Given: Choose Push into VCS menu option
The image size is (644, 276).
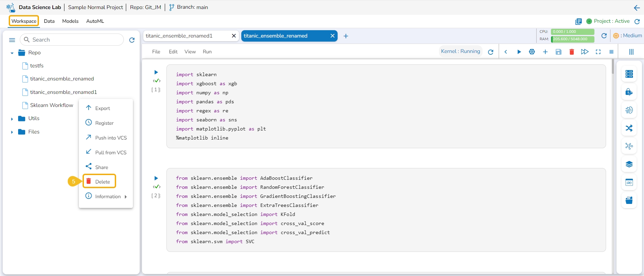Looking at the screenshot, I should (111, 138).
